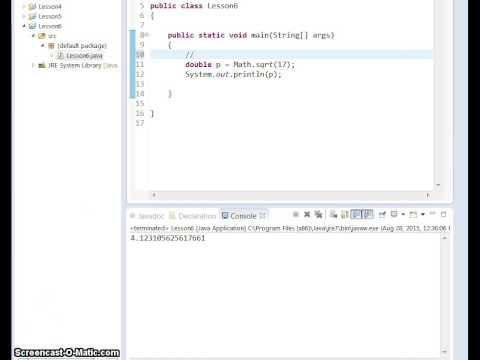Click the editor vertical scroll down arrow

tap(438, 185)
